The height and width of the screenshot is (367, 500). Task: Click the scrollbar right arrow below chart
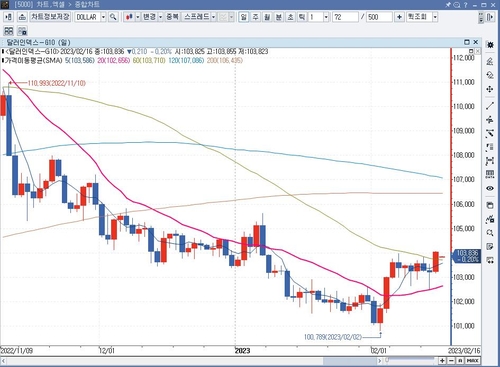(x=379, y=361)
